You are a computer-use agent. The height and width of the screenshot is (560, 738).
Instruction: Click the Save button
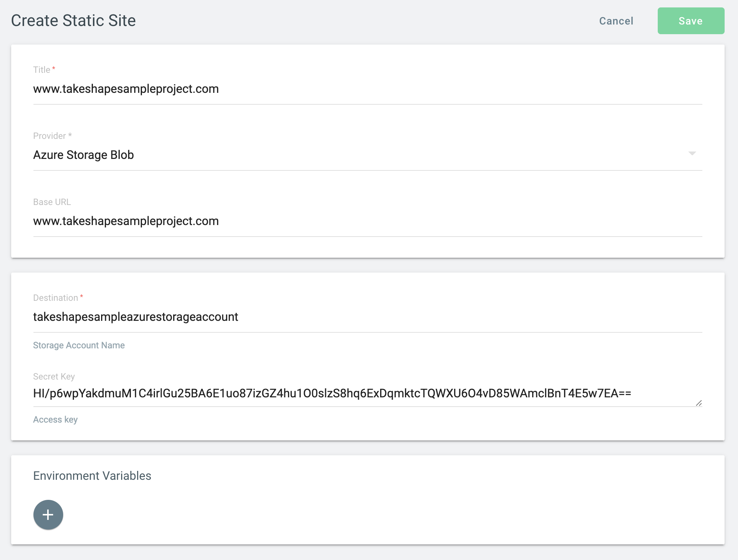coord(691,21)
